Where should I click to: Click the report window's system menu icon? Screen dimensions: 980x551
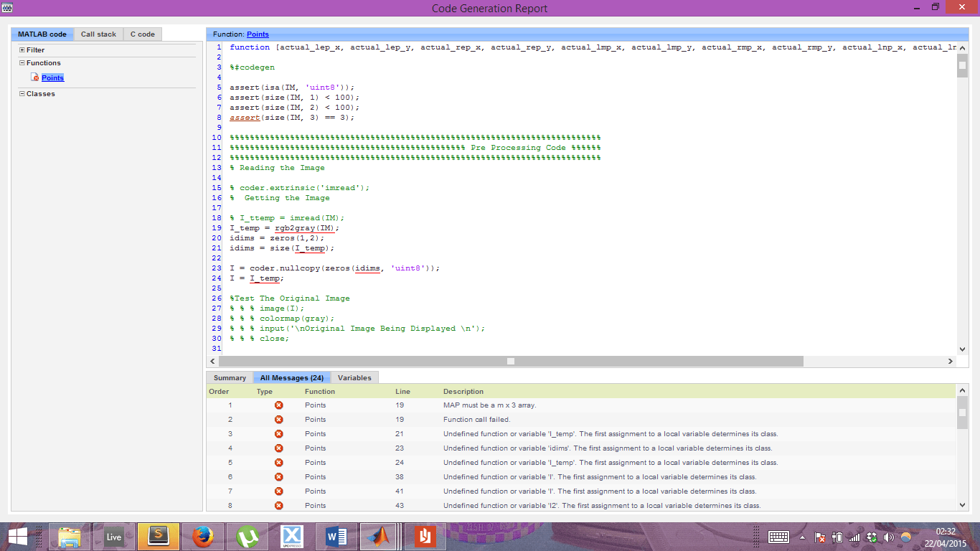(x=6, y=8)
